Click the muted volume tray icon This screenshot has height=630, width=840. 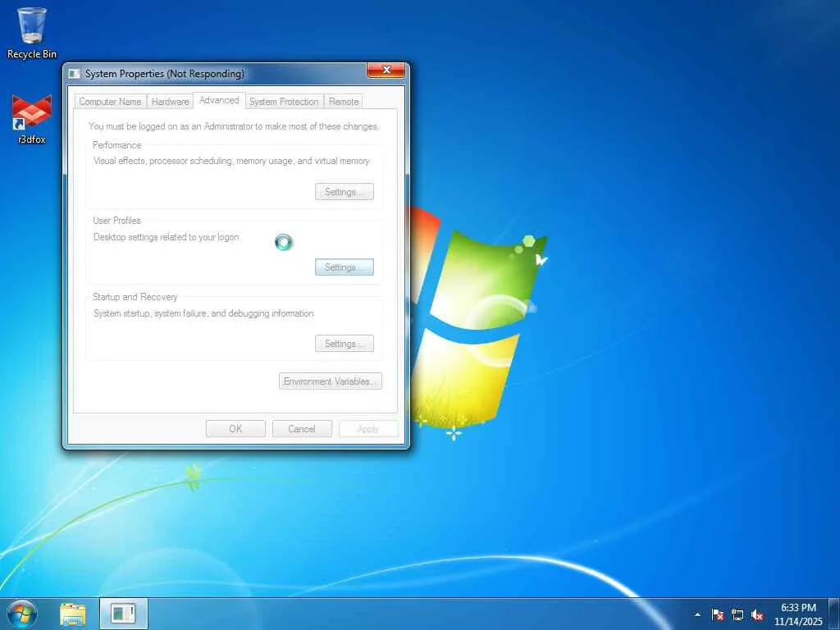[757, 614]
